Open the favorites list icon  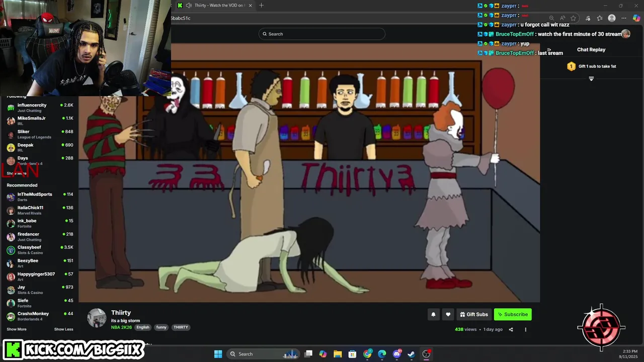coord(600,18)
